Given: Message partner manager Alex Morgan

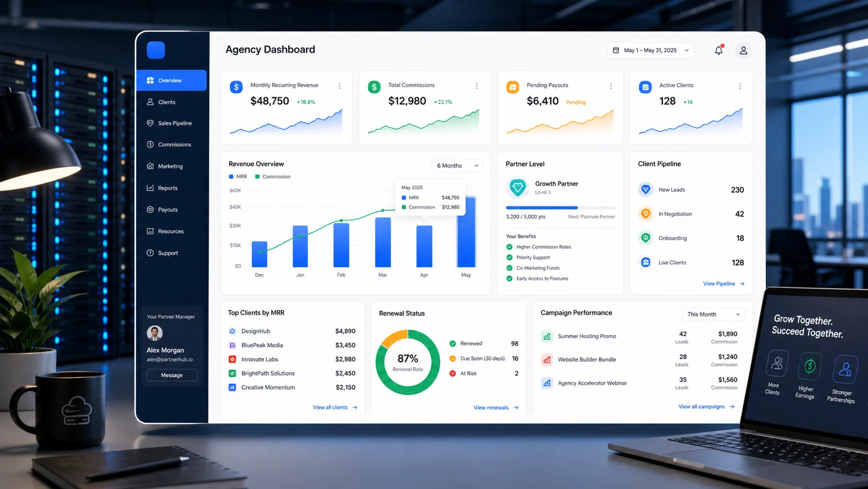Looking at the screenshot, I should pos(172,375).
